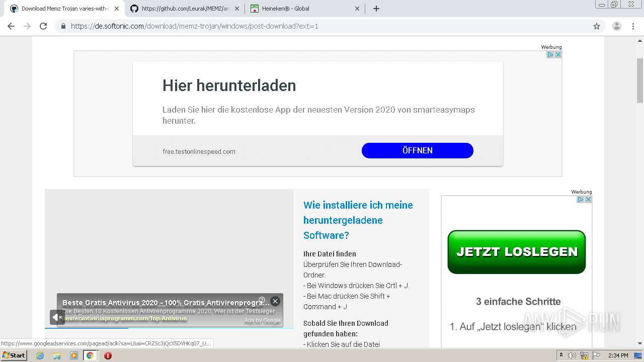The height and width of the screenshot is (362, 644).
Task: Go back to the previous page
Action: pyautogui.click(x=11, y=26)
